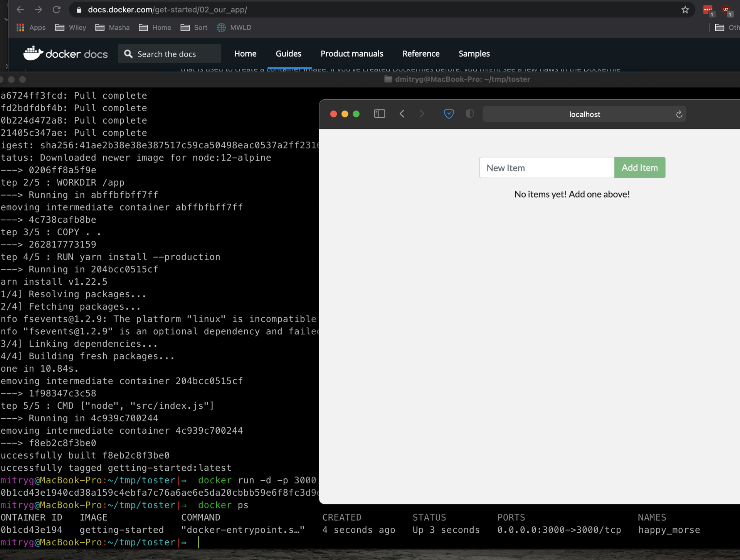Click 'one in 10.84s.' line in terminal

[x=39, y=369]
